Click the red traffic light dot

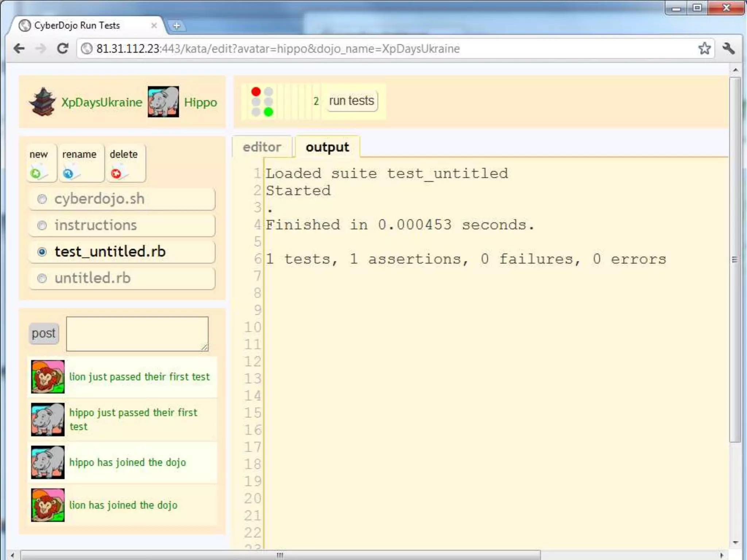click(256, 92)
